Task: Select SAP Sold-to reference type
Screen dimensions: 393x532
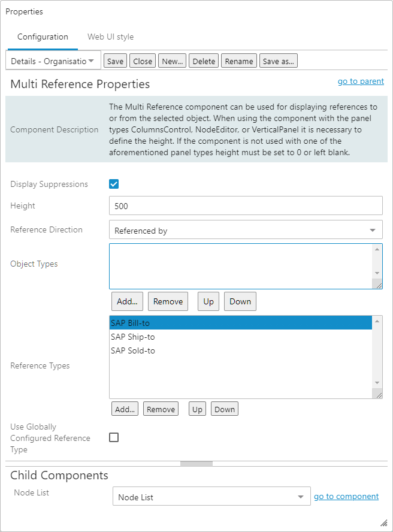Action: [133, 350]
